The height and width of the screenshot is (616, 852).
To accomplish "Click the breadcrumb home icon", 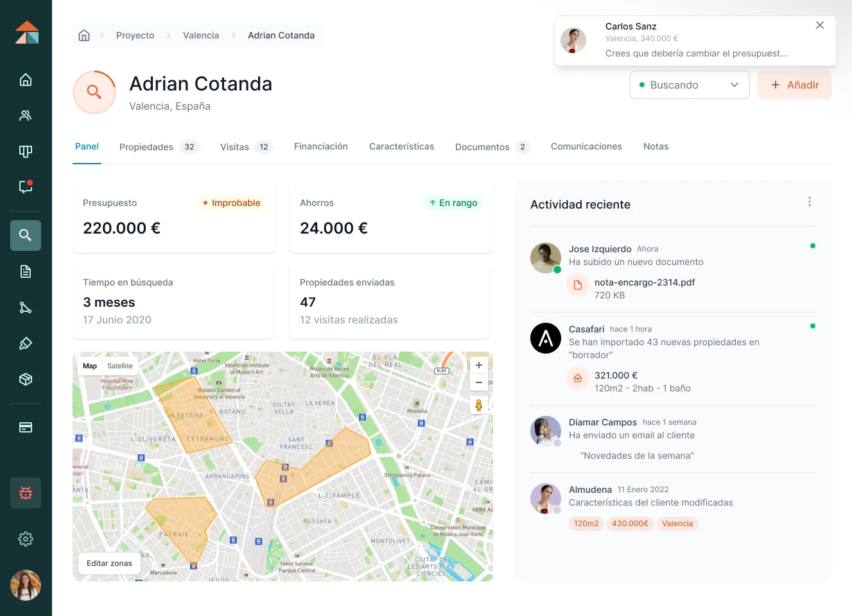I will point(84,35).
